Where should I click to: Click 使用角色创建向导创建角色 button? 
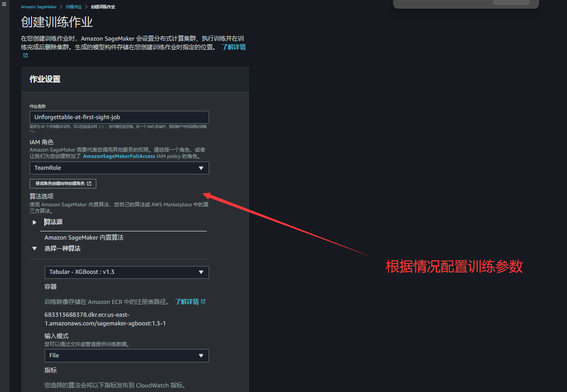63,183
